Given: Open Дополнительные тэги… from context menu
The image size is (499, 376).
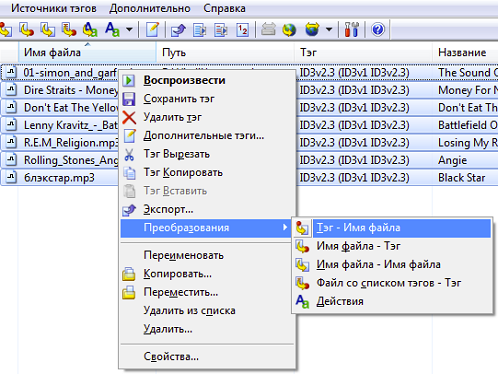Looking at the screenshot, I should pyautogui.click(x=207, y=136).
